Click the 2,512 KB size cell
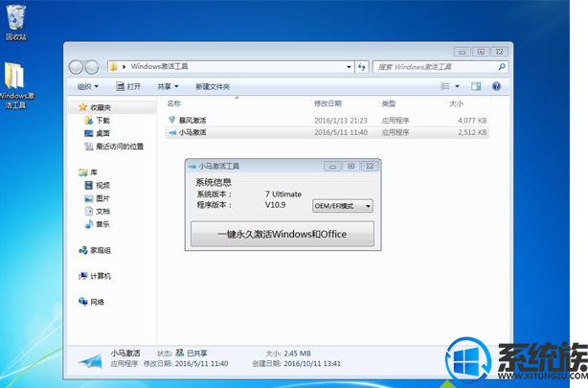This screenshot has height=388, width=588. [472, 132]
